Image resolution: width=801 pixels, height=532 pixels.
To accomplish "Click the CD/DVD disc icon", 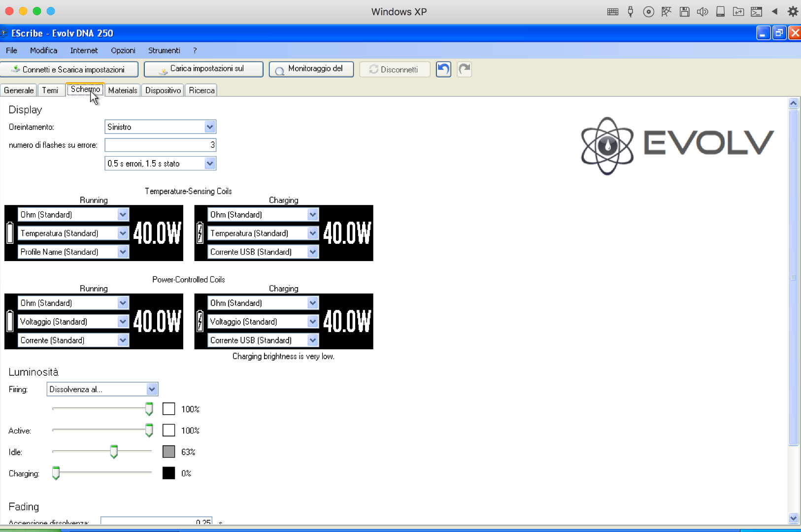I will (x=648, y=12).
